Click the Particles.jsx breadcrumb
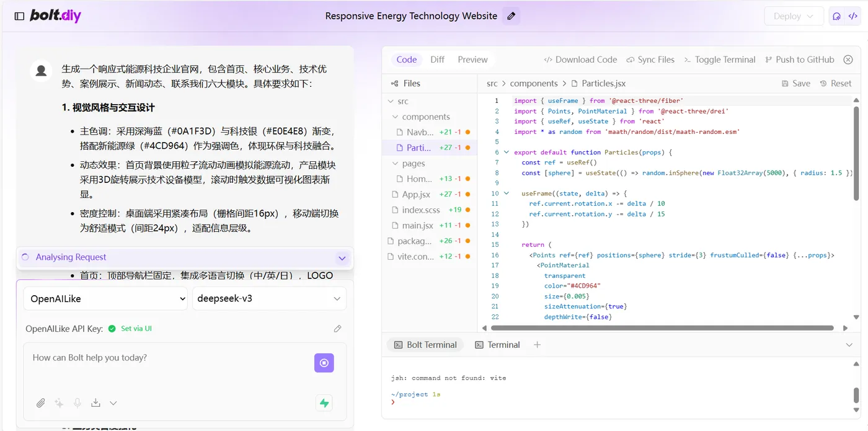Image resolution: width=868 pixels, height=431 pixels. [598, 83]
